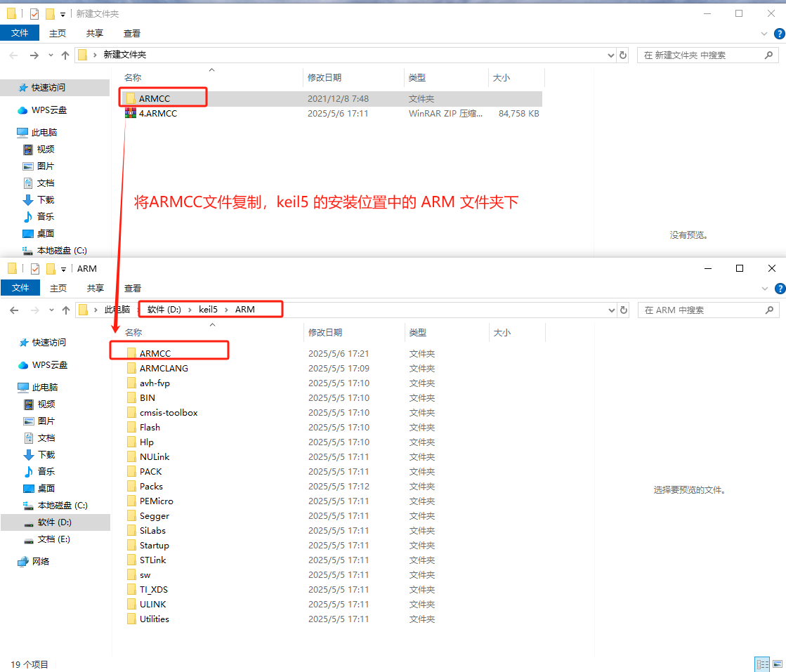Click the Back arrow in the ARM window
The image size is (786, 672).
(14, 309)
